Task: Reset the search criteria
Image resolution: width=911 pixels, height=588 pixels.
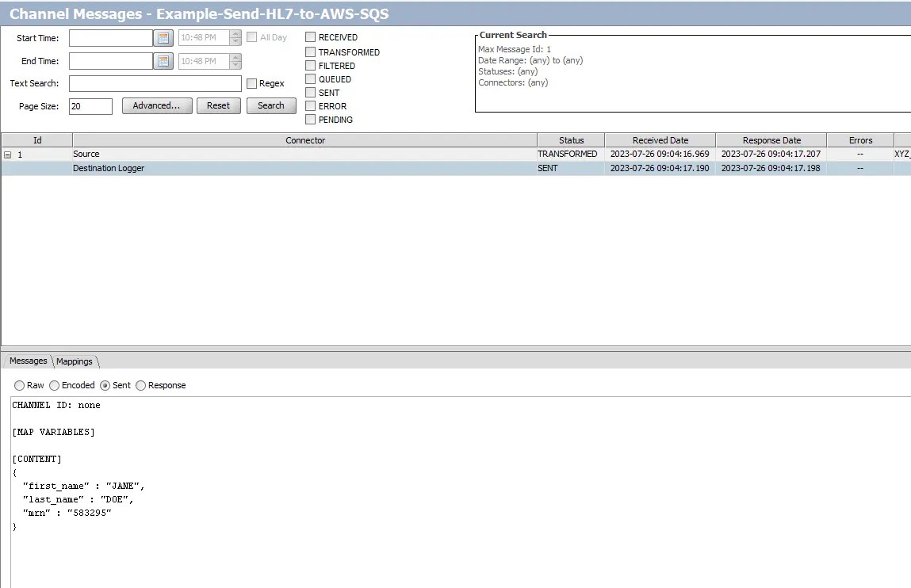Action: point(218,105)
